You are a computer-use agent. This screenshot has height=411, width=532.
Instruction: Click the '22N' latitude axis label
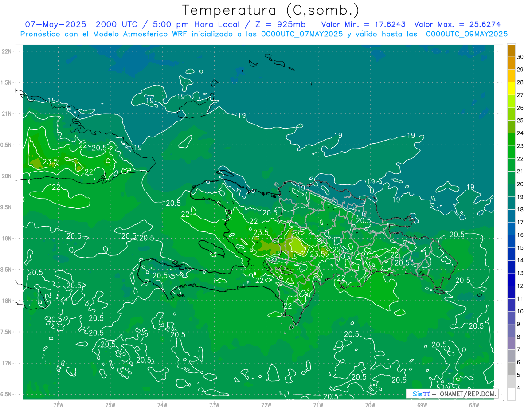point(7,51)
